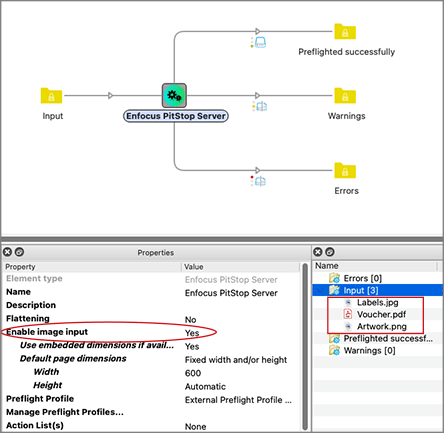Click the Properties panel vertical scrollbar
Screen dimensions: 444x433
click(305, 347)
